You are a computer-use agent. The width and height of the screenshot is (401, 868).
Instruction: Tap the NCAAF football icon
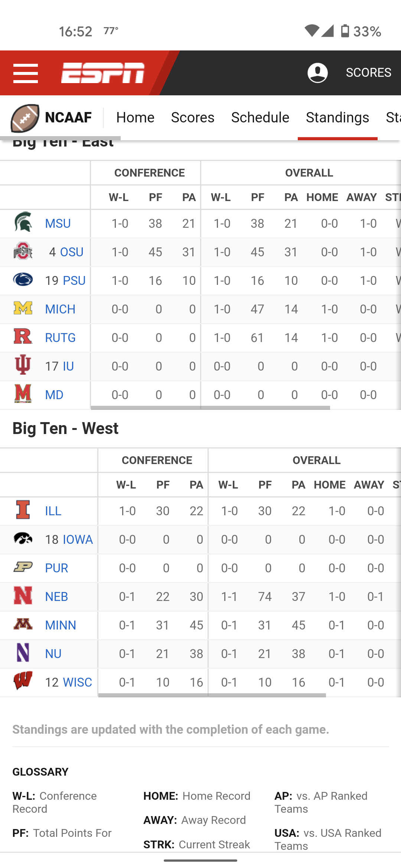tap(25, 118)
